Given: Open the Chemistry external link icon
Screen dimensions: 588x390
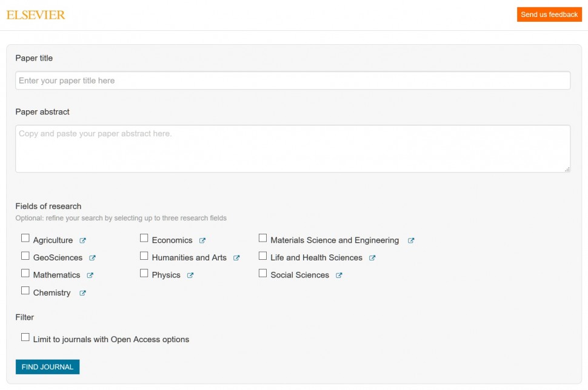Looking at the screenshot, I should [84, 293].
